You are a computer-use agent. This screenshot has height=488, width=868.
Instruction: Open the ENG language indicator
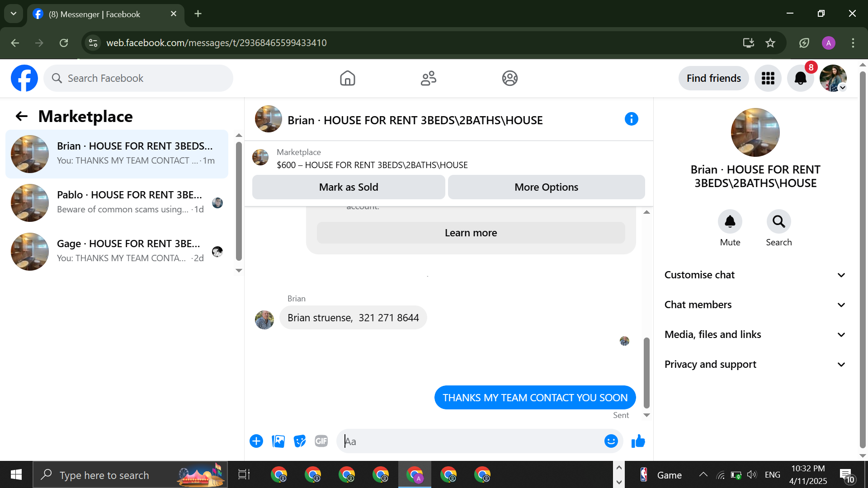point(773,474)
